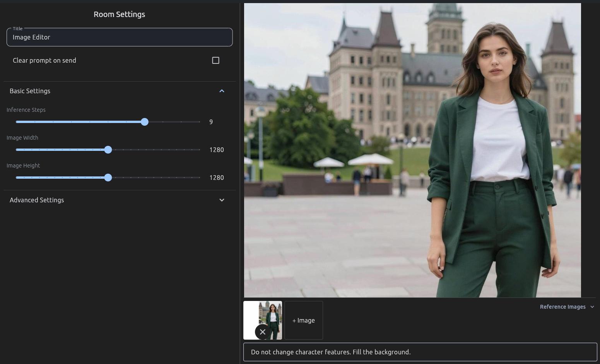Remove the reference image via the X icon
The width and height of the screenshot is (600, 364).
pyautogui.click(x=263, y=332)
